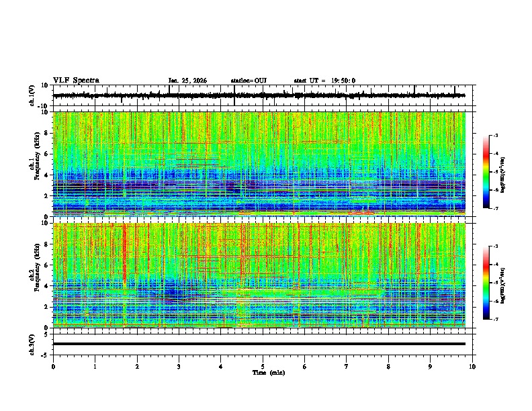Click the "Time (min)" axis label

(269, 373)
